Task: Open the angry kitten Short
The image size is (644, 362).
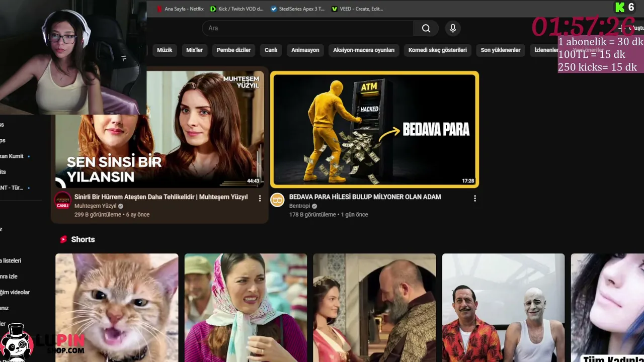Action: click(117, 308)
